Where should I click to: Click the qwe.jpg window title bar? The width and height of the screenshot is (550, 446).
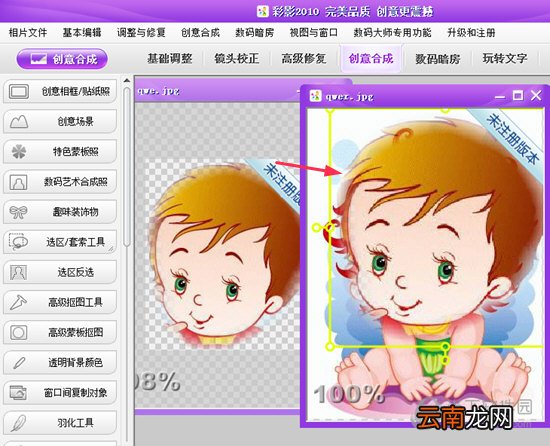[x=217, y=91]
